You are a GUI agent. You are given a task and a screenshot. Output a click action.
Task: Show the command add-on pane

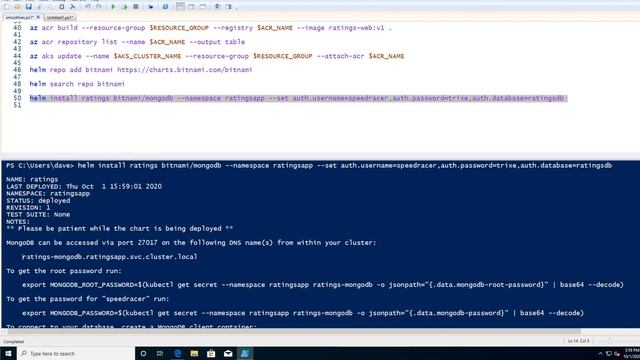229,7
